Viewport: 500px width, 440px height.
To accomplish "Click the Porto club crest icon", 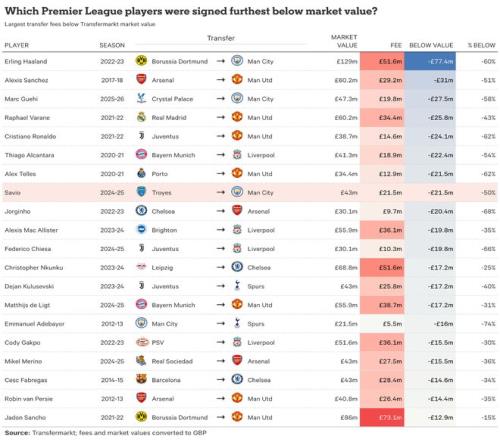I will [141, 173].
